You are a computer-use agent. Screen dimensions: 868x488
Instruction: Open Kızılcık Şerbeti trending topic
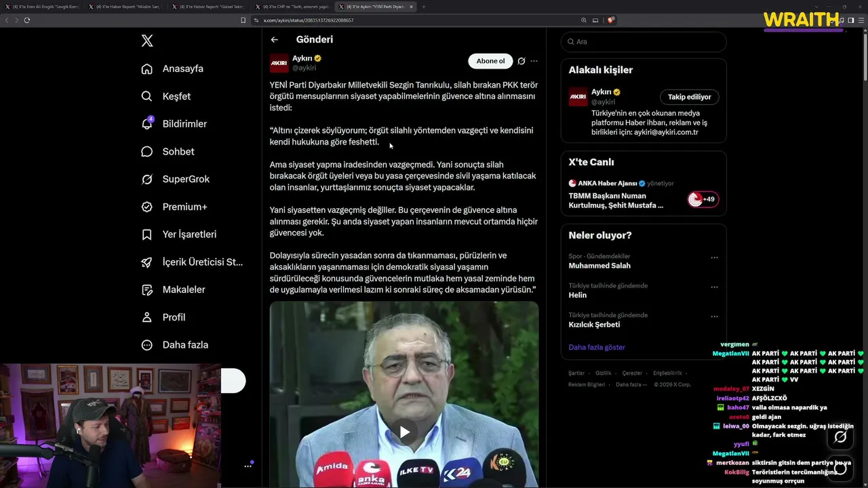coord(594,325)
